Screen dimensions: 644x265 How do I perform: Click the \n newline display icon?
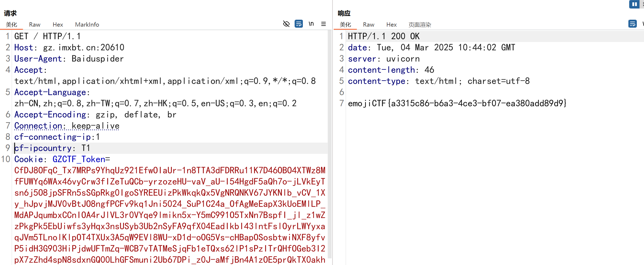click(311, 24)
